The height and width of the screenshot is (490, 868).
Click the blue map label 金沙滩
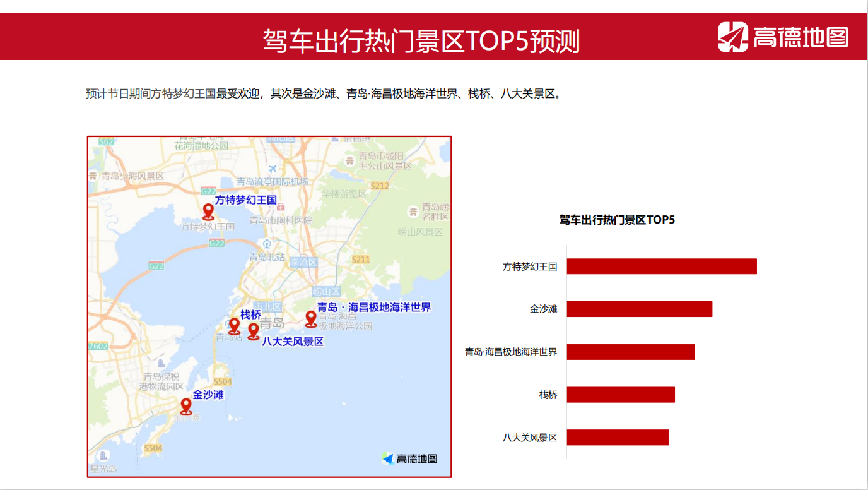pos(208,395)
